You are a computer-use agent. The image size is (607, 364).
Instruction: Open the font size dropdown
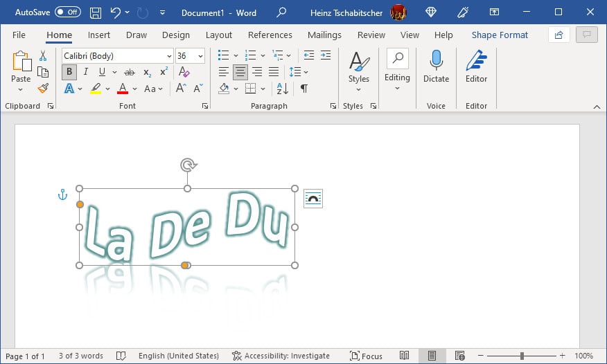tap(200, 56)
